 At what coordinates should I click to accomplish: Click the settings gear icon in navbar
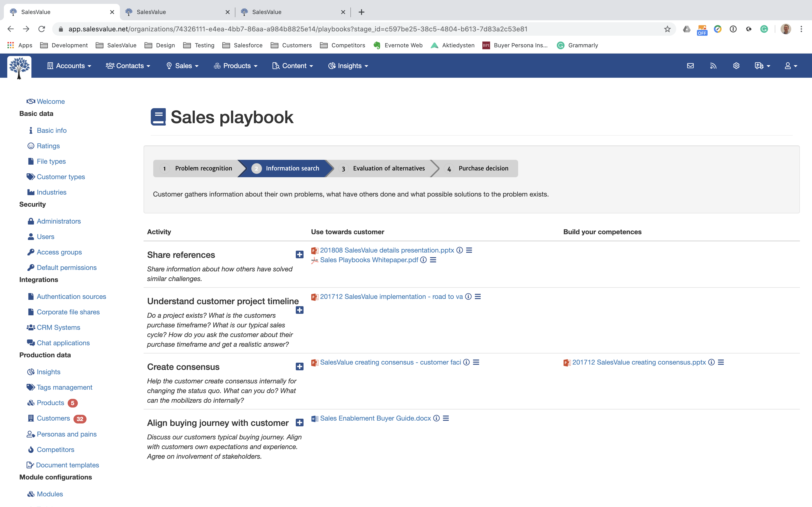736,66
